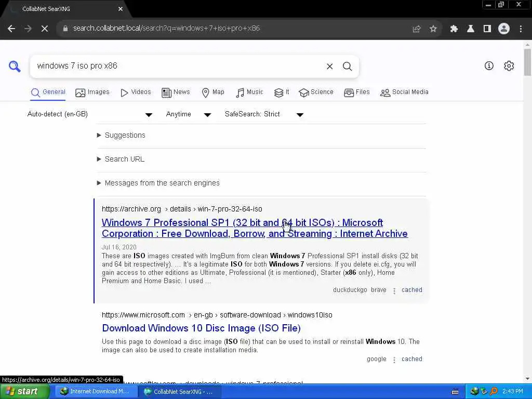Open Chrome labs flask icon
The height and width of the screenshot is (399, 532).
(471, 29)
